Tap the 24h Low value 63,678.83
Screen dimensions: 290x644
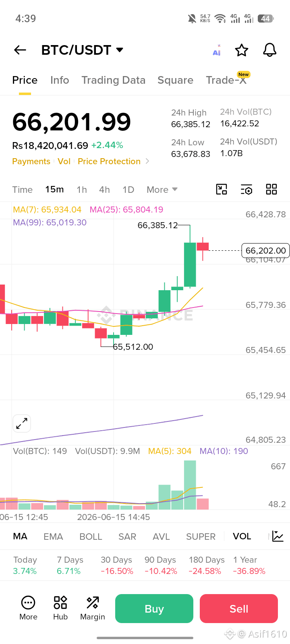coord(191,154)
